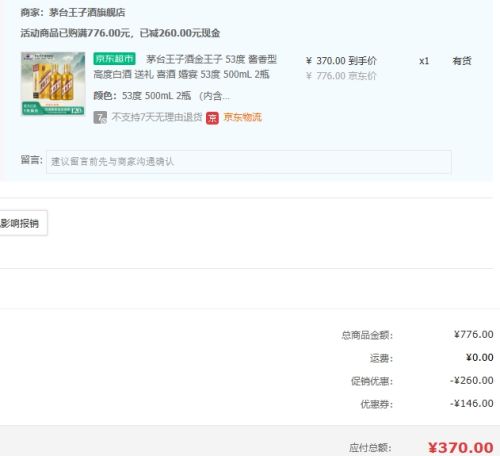500x456 pixels.
Task: Click the 不支持7天无理由退货 text
Action: click(157, 117)
